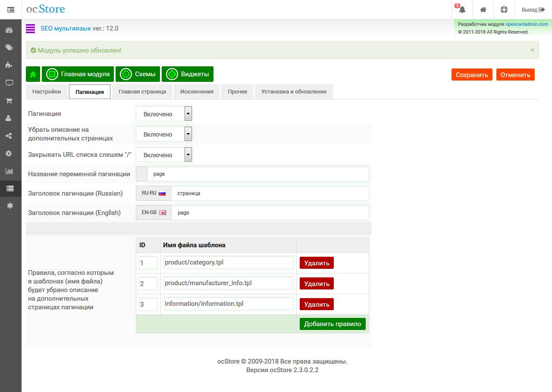Image resolution: width=552 pixels, height=392 pixels.
Task: Edit the product/manufacturer_info.tpl template field
Action: click(x=229, y=283)
